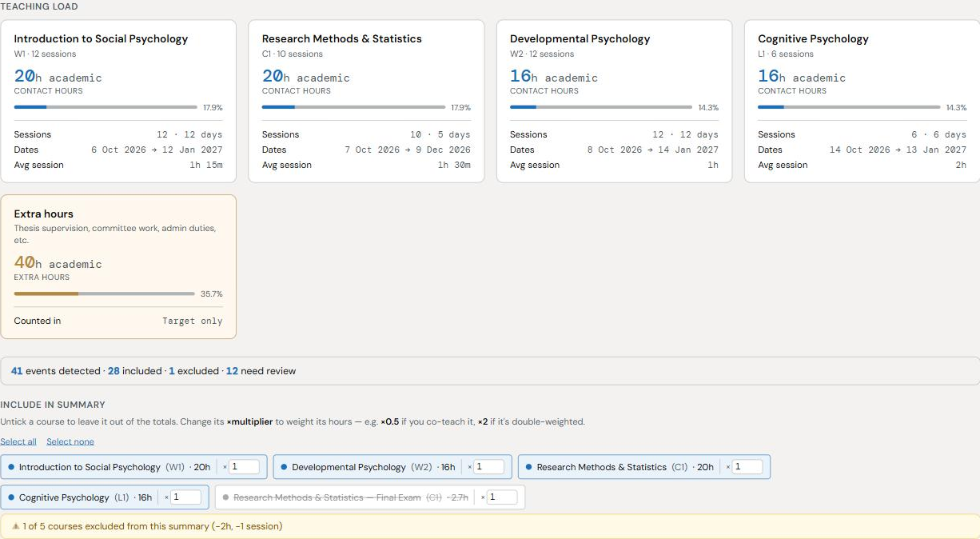Click the '41 events detected' summary text

click(x=56, y=371)
